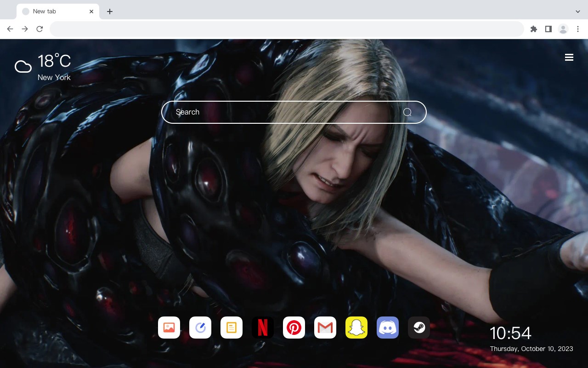Click the cloud weather icon
Screen dimensions: 588x368
point(23,67)
